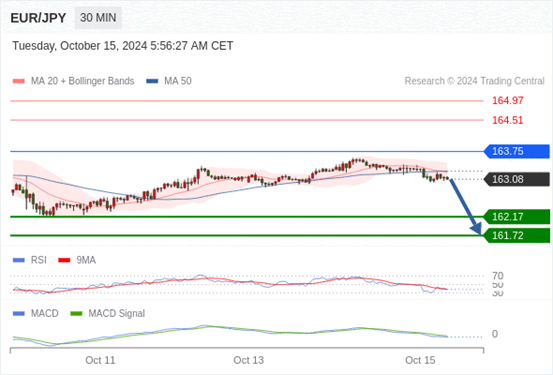This screenshot has height=375, width=553.
Task: Click the MA 50 legend label
Action: click(x=178, y=81)
